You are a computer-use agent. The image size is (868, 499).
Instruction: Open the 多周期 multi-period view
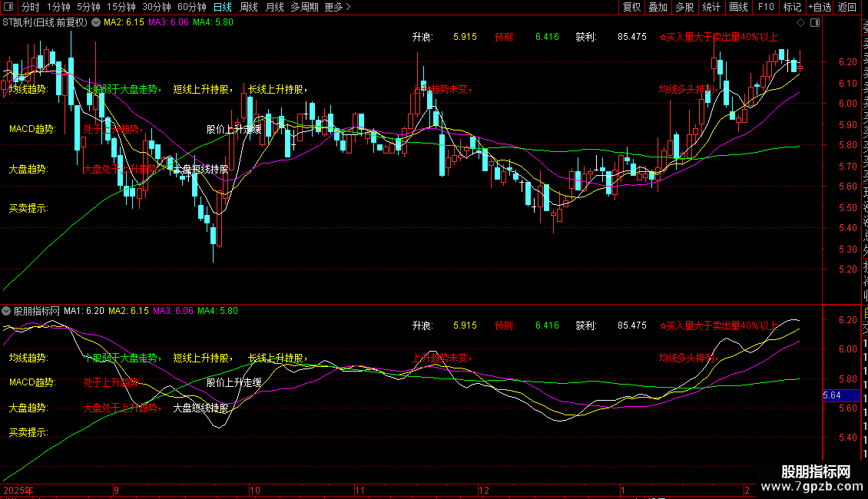pos(304,7)
